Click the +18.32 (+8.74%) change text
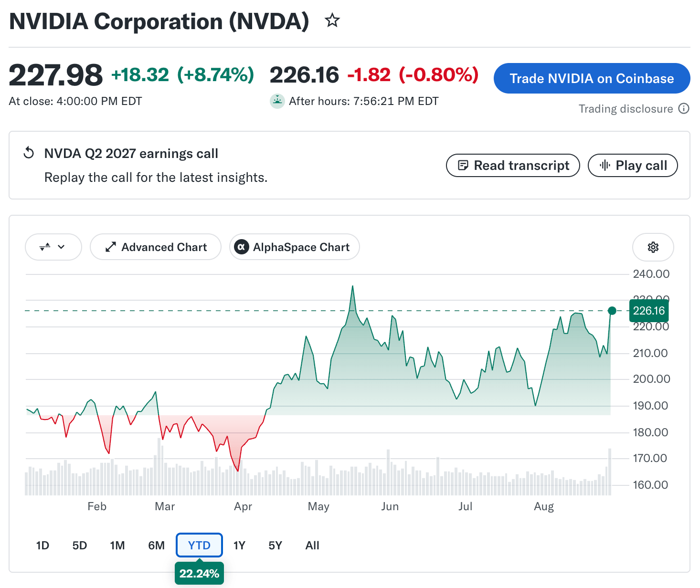This screenshot has height=588, width=700. (182, 75)
